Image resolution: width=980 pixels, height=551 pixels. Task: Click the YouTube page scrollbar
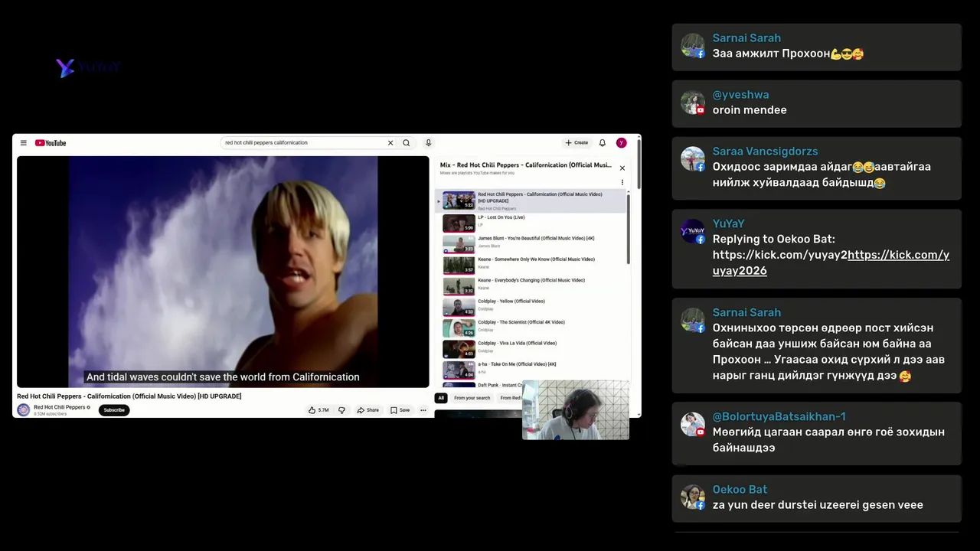639,165
